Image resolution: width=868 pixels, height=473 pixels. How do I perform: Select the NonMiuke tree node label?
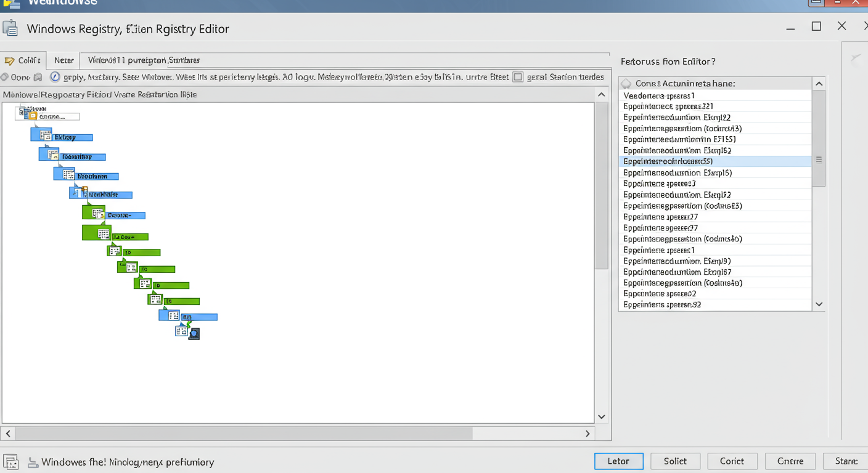pos(109,195)
